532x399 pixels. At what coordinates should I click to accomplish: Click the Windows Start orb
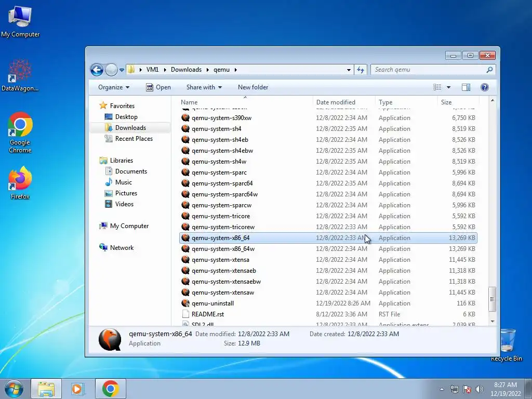(14, 389)
